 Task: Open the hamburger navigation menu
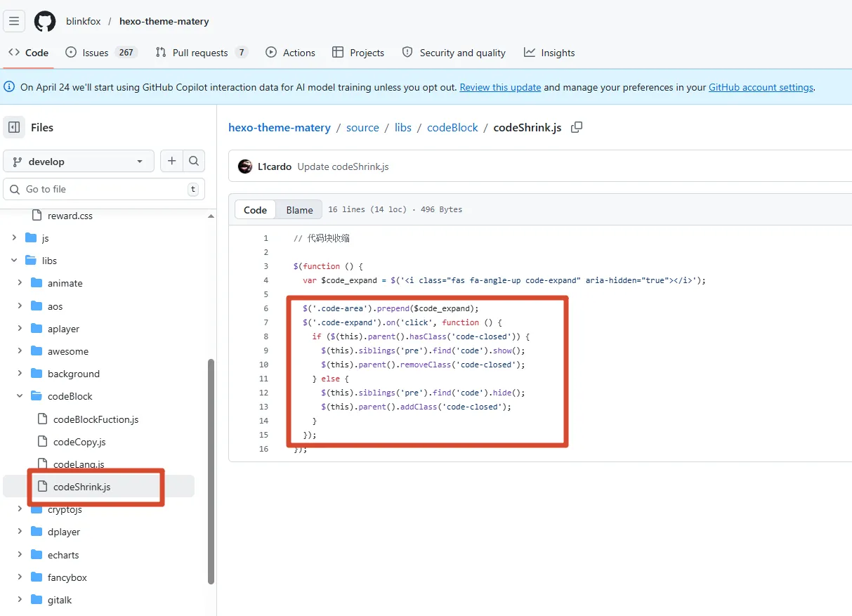[14, 21]
